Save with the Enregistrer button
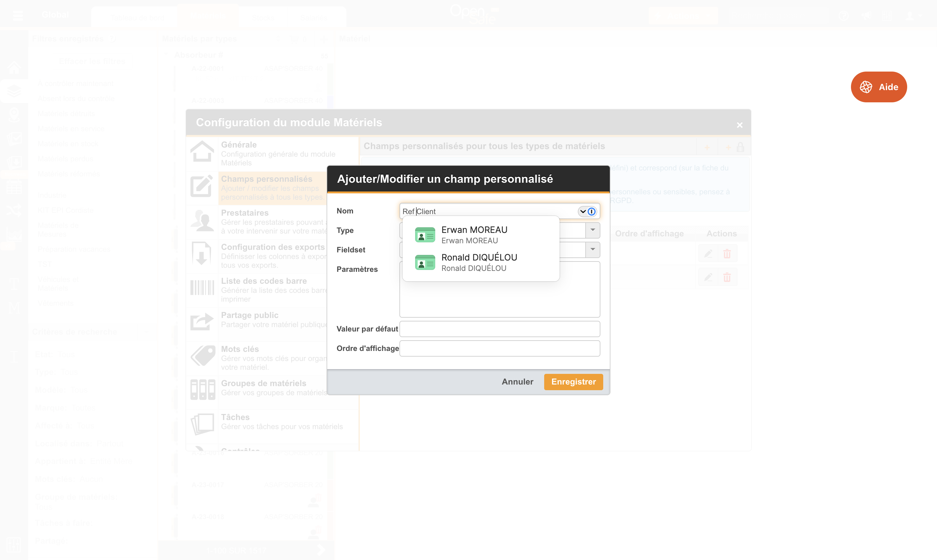The width and height of the screenshot is (937, 560). (573, 381)
